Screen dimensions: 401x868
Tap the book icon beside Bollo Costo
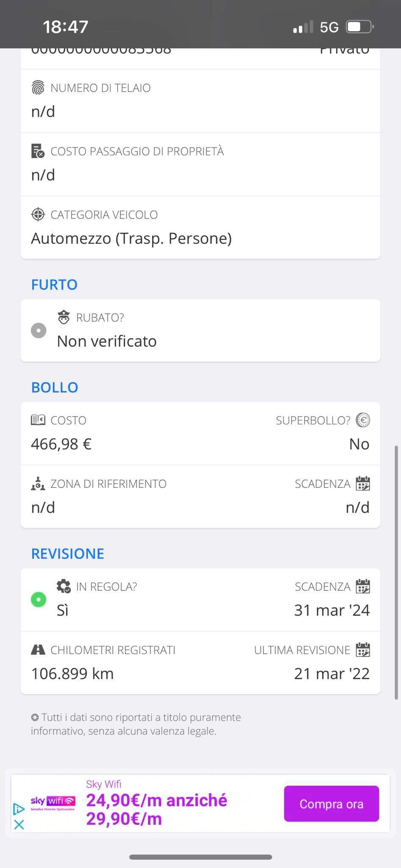[38, 420]
